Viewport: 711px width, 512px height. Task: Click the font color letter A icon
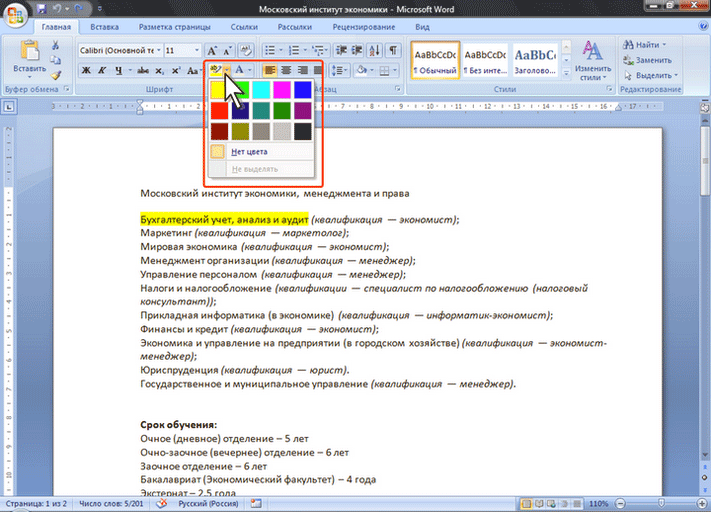tap(239, 70)
